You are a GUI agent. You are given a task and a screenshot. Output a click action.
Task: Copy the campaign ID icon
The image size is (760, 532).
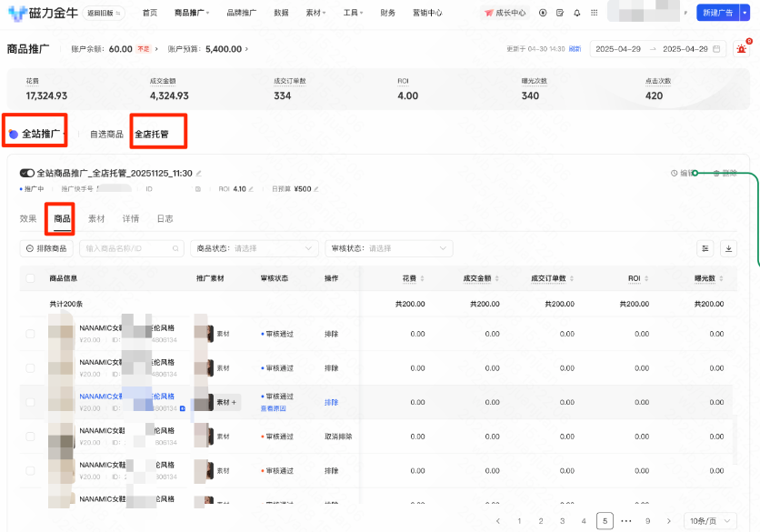[x=198, y=189]
